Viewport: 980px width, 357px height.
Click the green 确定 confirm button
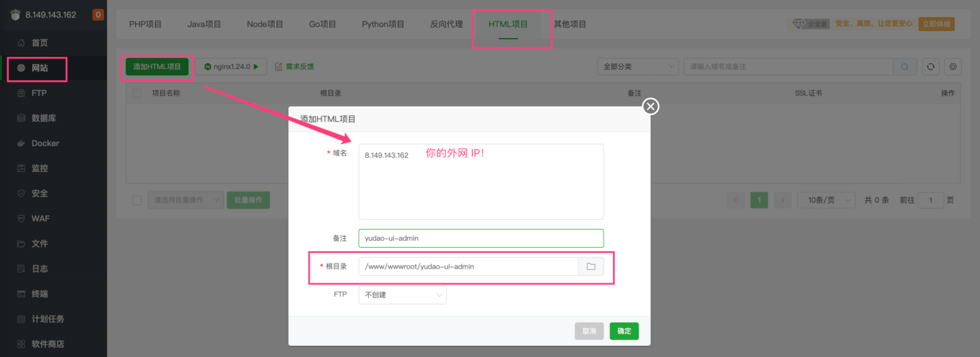click(x=624, y=331)
